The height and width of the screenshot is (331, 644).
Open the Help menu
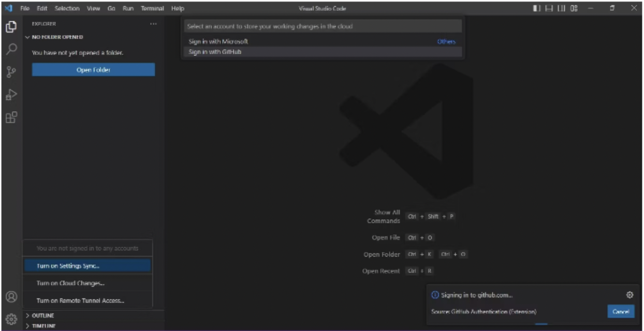(x=178, y=8)
